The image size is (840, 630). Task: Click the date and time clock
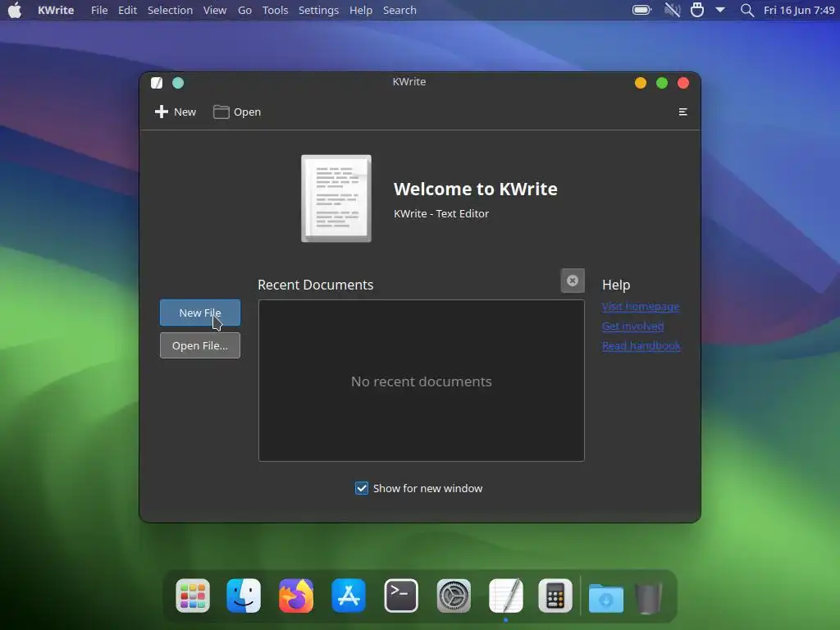(x=799, y=10)
